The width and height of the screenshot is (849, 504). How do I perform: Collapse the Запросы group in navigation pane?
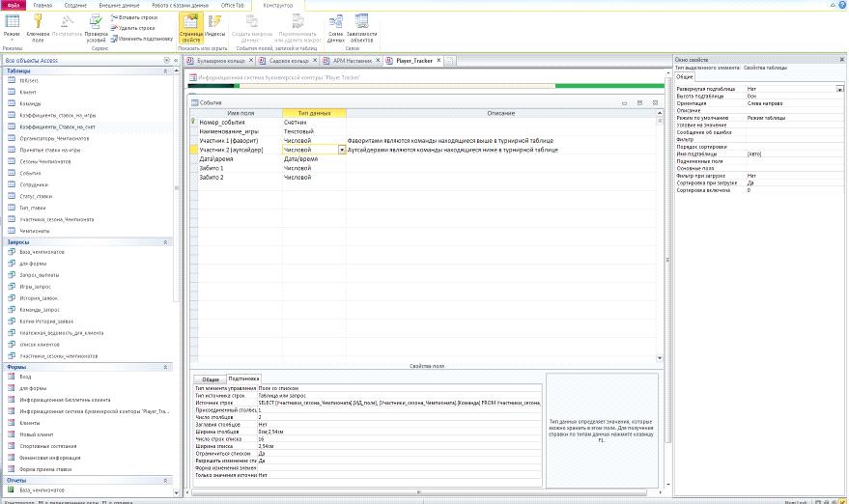click(166, 241)
